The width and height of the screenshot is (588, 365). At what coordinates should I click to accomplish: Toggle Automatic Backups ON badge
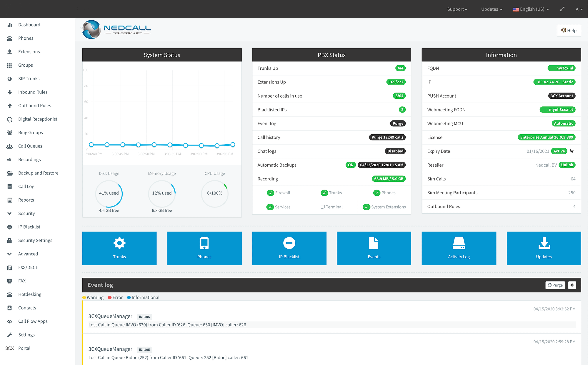tap(351, 165)
